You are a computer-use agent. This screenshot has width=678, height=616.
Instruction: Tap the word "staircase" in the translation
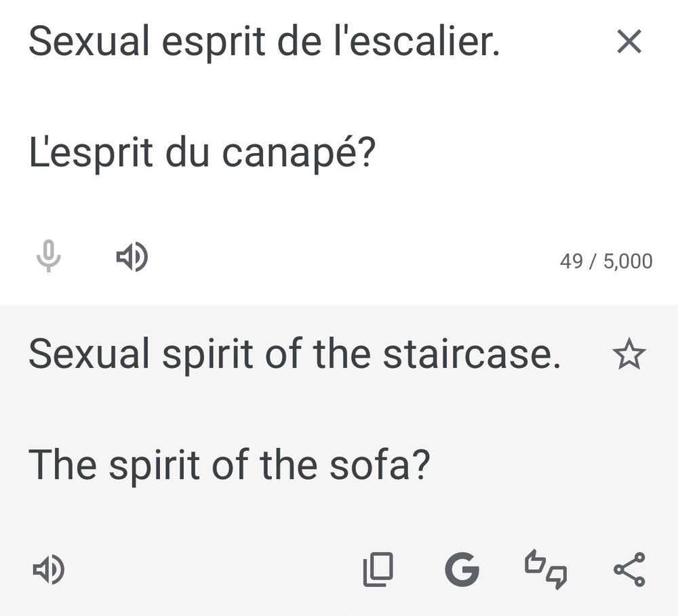[471, 354]
